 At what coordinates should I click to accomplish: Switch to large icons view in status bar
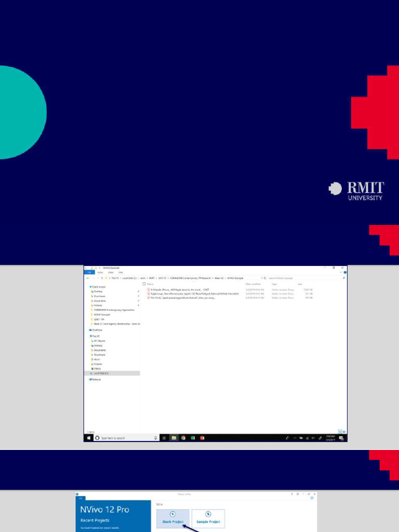pos(344,432)
